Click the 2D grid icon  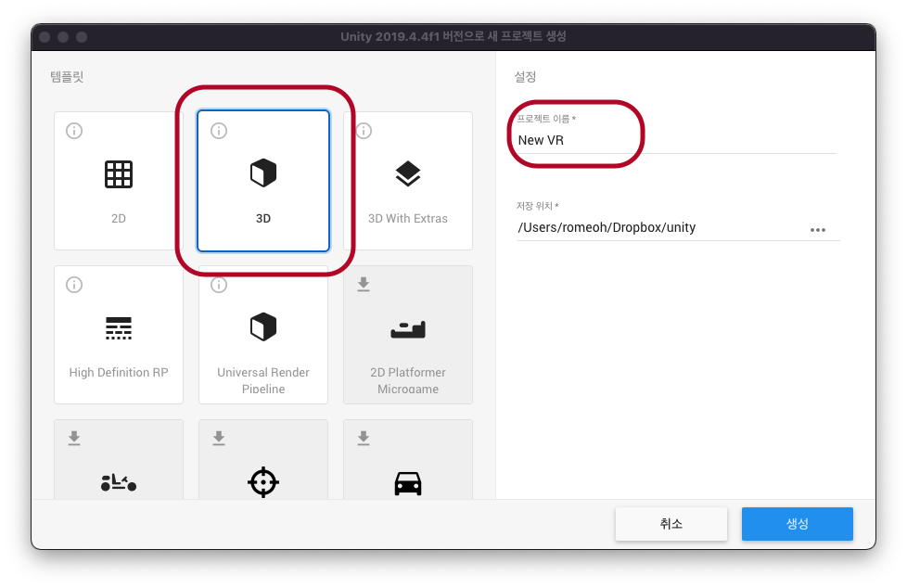[119, 174]
